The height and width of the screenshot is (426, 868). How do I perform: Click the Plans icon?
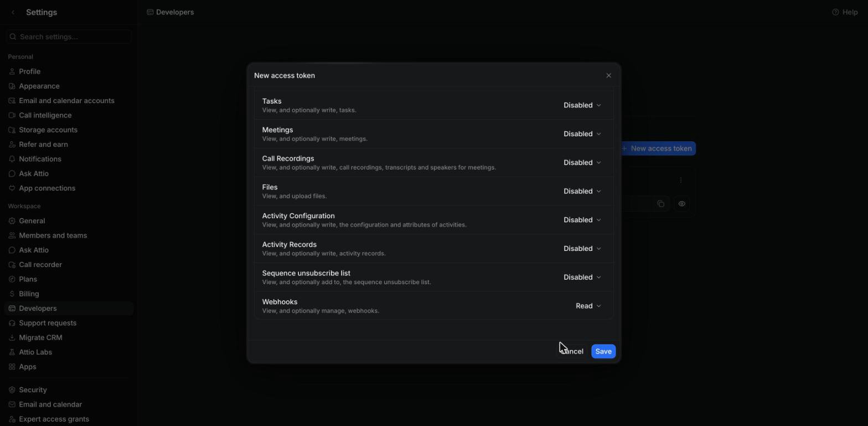[12, 279]
